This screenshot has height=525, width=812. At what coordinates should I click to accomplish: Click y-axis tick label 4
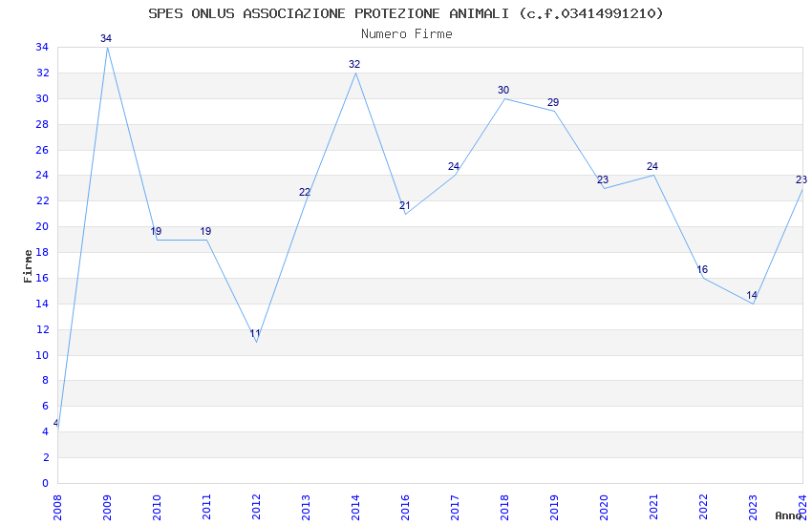[46, 431]
